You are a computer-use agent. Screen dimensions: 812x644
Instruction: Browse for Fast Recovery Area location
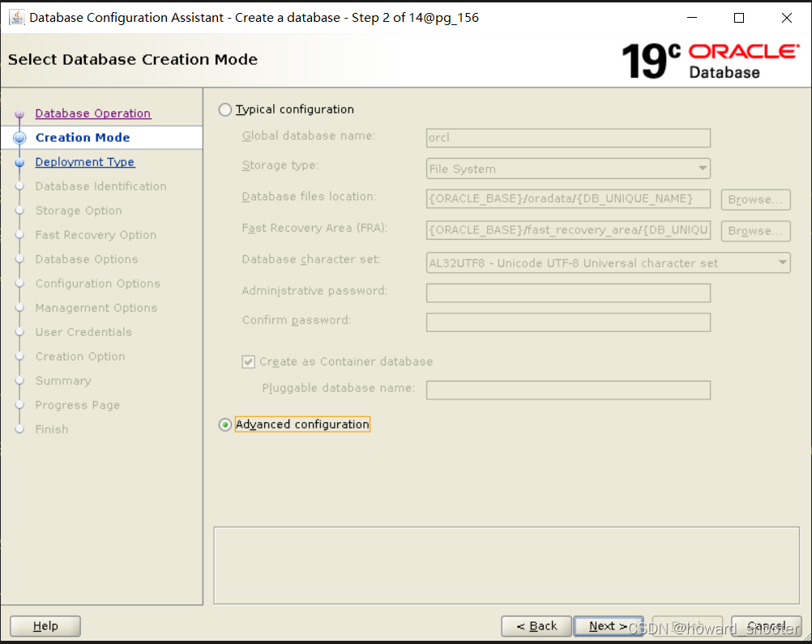[755, 231]
